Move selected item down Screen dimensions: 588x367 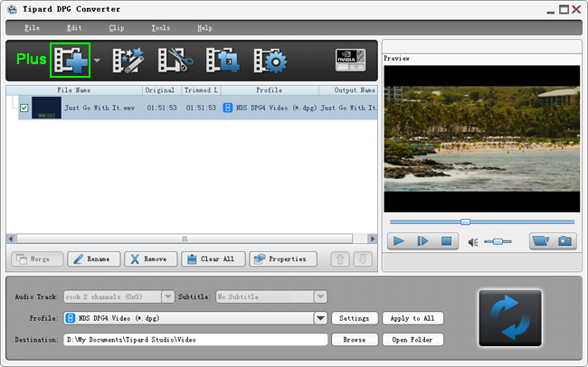[x=363, y=259]
